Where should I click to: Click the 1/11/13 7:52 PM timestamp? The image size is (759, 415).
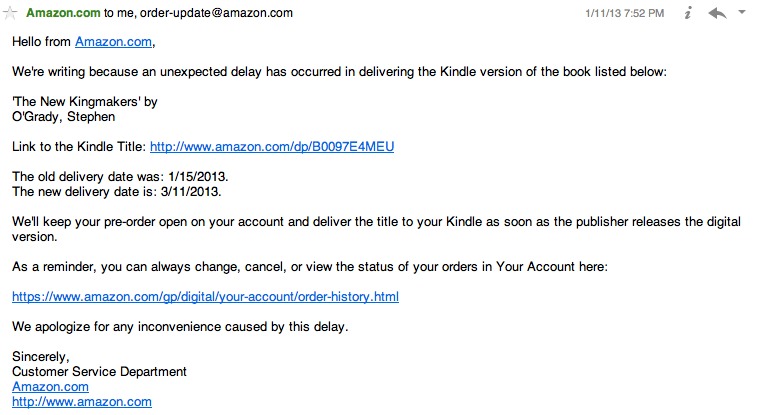[625, 13]
